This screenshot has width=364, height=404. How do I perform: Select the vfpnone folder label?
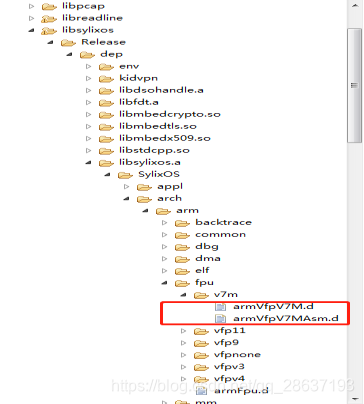coord(237,354)
